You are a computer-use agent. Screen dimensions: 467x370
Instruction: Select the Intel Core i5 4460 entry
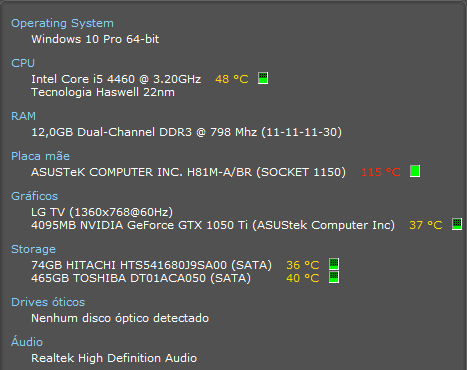tap(116, 79)
